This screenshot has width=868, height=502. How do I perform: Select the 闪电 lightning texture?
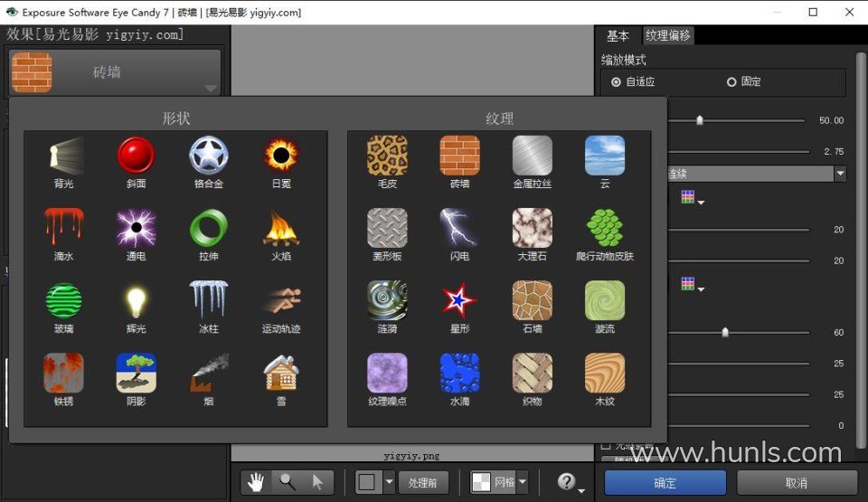coord(459,229)
